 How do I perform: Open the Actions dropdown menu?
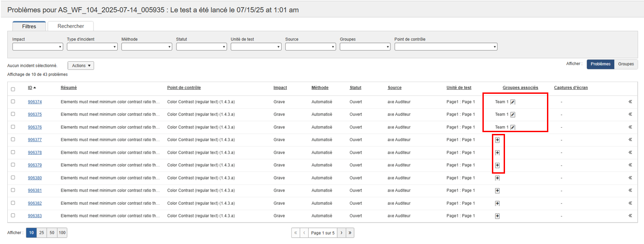(x=81, y=66)
